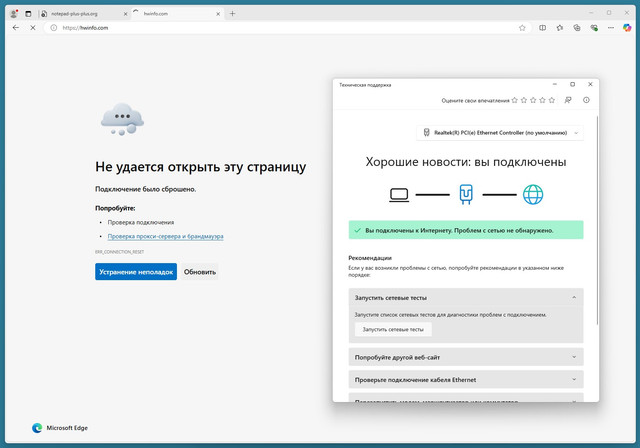View site information icon in address bar
The image size is (640, 448).
click(53, 28)
